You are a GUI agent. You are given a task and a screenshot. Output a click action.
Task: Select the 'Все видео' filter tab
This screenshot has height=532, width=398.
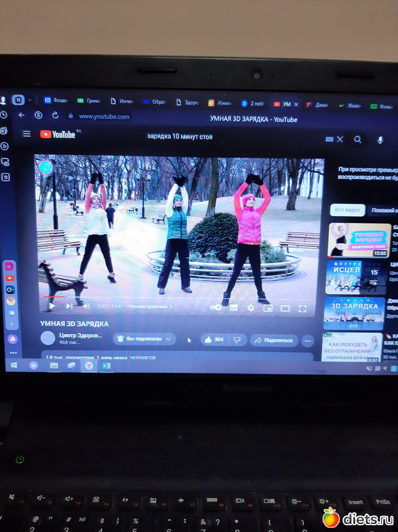tap(347, 210)
